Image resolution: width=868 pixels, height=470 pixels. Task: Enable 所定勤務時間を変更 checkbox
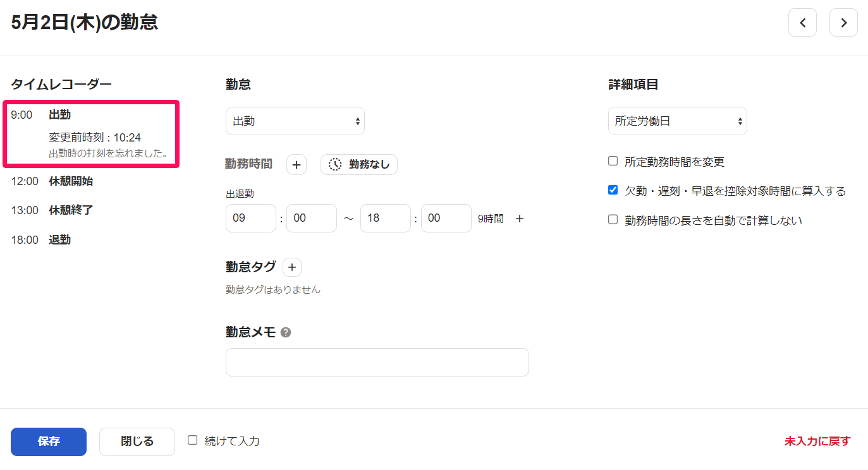(613, 161)
